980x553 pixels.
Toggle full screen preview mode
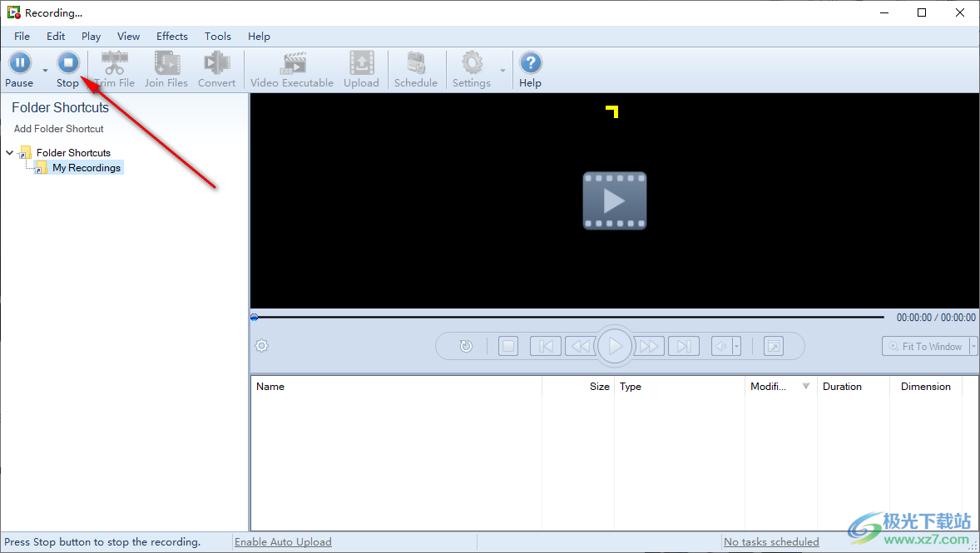[x=774, y=346]
